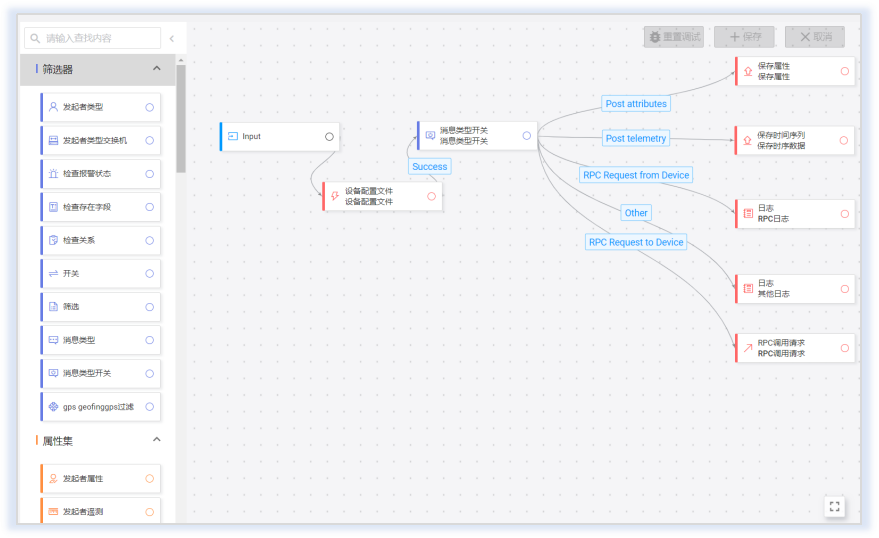This screenshot has width=879, height=538.
Task: Select the gps geofinggps过滤 text row
Action: tap(101, 407)
